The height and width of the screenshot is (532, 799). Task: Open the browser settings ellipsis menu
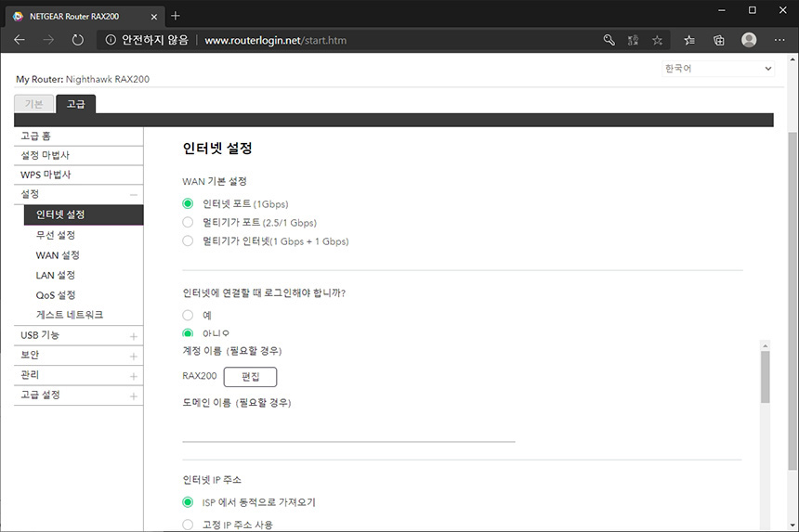coord(779,40)
